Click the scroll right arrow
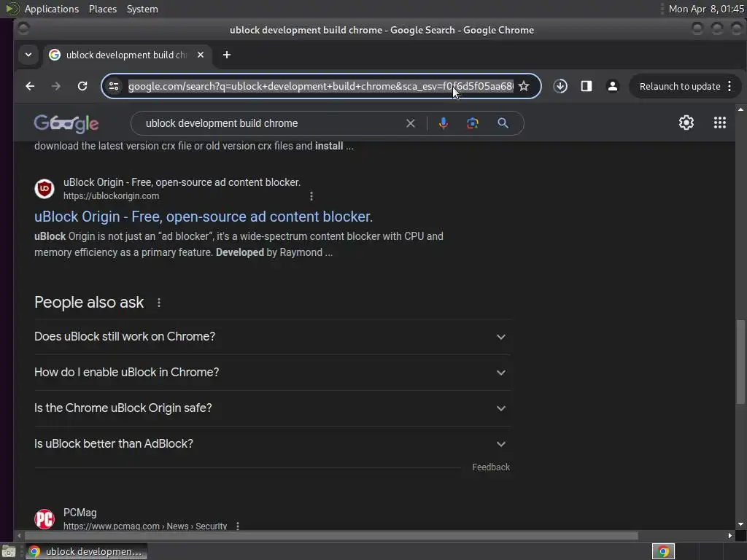This screenshot has height=560, width=747. pyautogui.click(x=729, y=536)
